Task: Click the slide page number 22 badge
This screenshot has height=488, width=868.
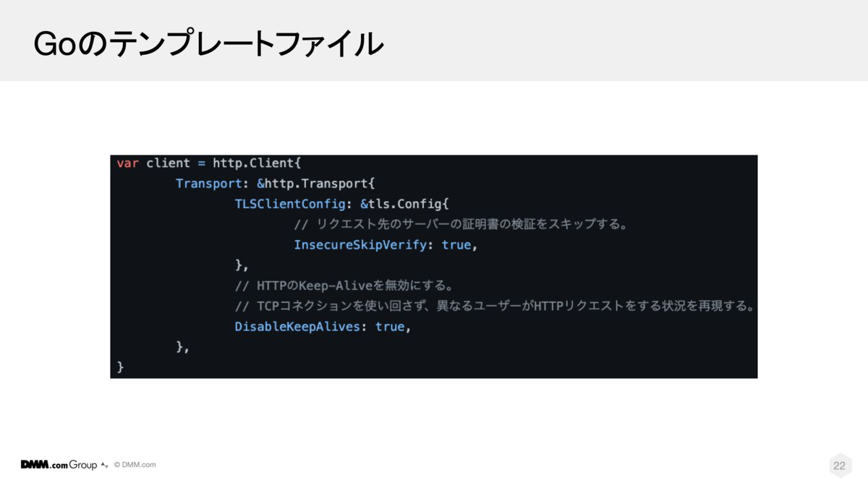Action: click(x=839, y=466)
